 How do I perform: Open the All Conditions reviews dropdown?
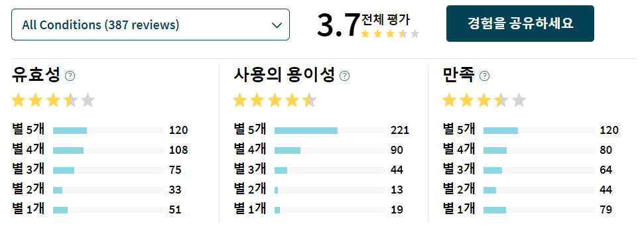tap(151, 25)
